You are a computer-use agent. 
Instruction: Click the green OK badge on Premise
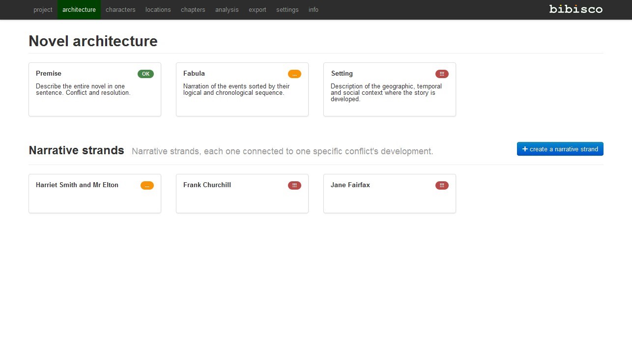coord(145,74)
